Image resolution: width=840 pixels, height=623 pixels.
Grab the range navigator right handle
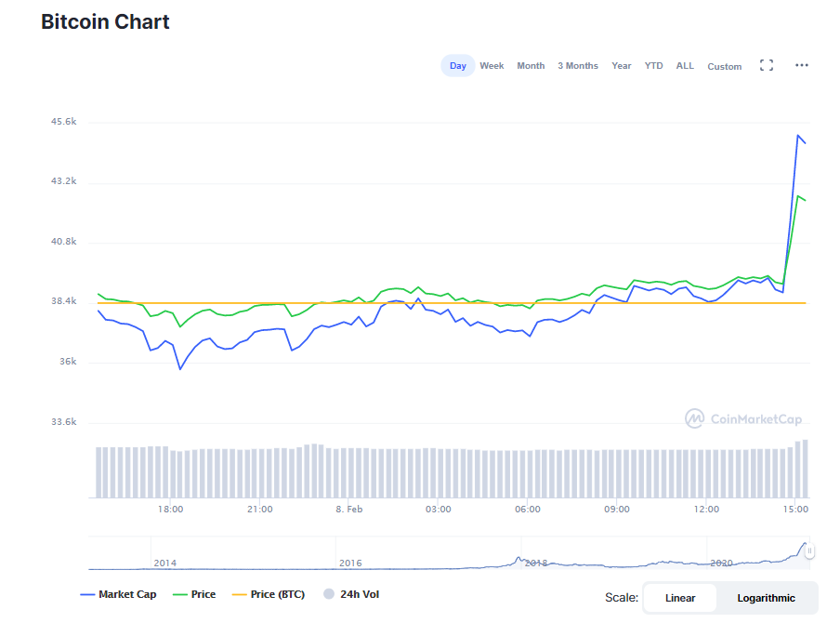click(x=809, y=550)
